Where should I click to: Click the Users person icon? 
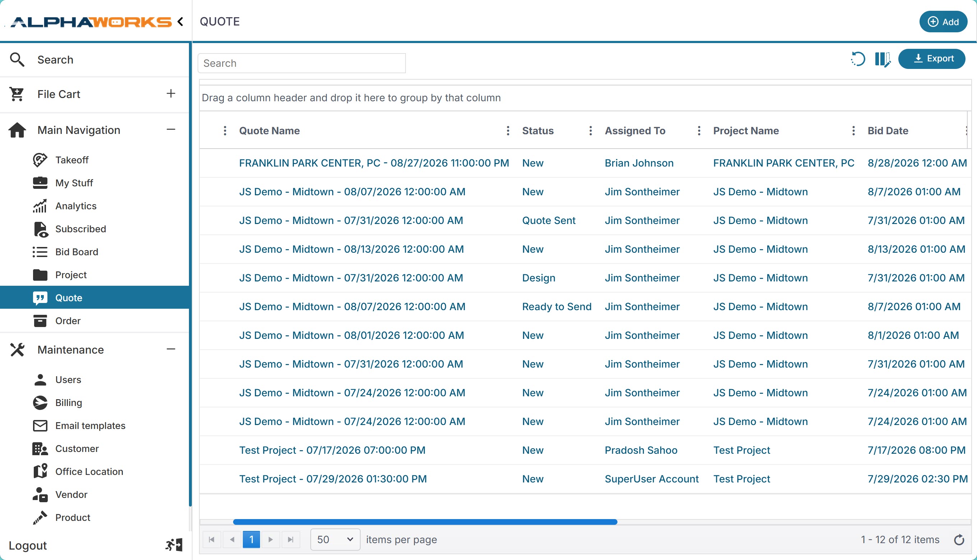pyautogui.click(x=40, y=380)
